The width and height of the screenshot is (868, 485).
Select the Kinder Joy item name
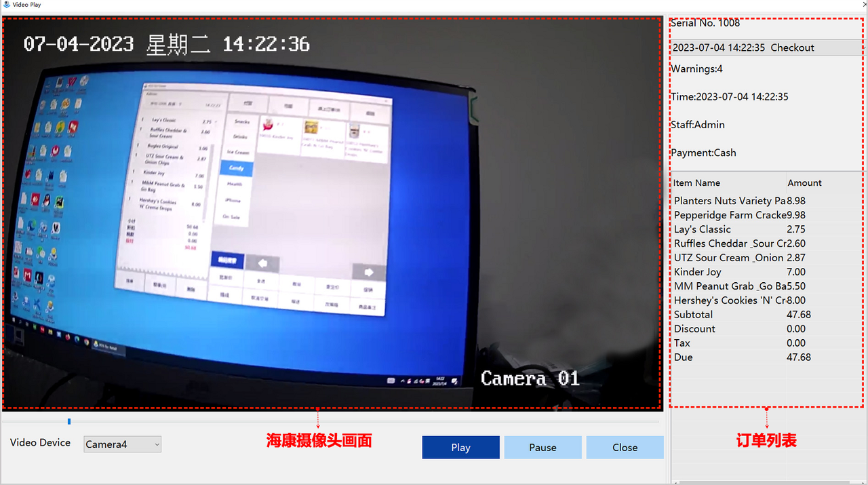point(698,272)
